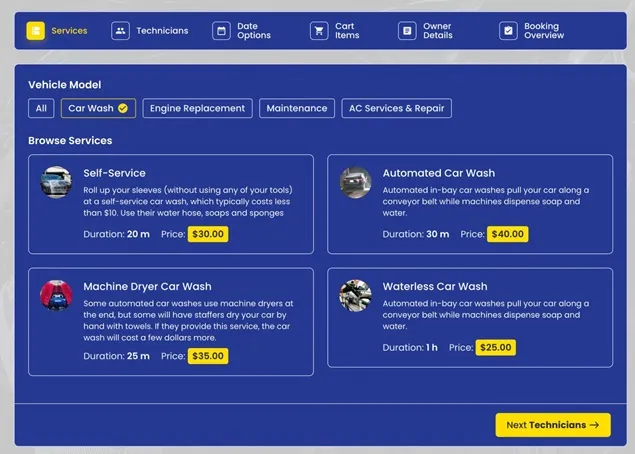Click the Waterless Car Wash thumbnail
Image resolution: width=635 pixels, height=454 pixels.
355,296
